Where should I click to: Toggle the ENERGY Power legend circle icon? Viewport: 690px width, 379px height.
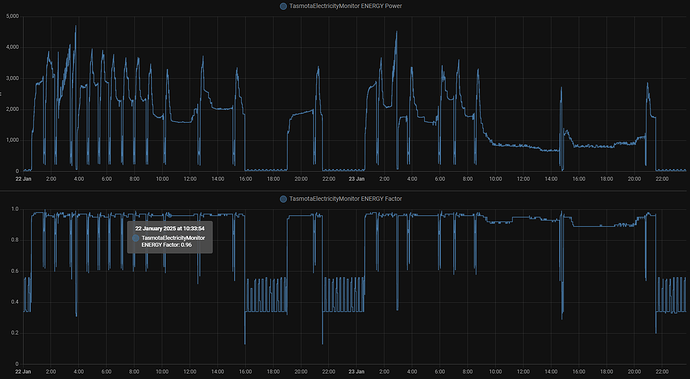tap(283, 6)
